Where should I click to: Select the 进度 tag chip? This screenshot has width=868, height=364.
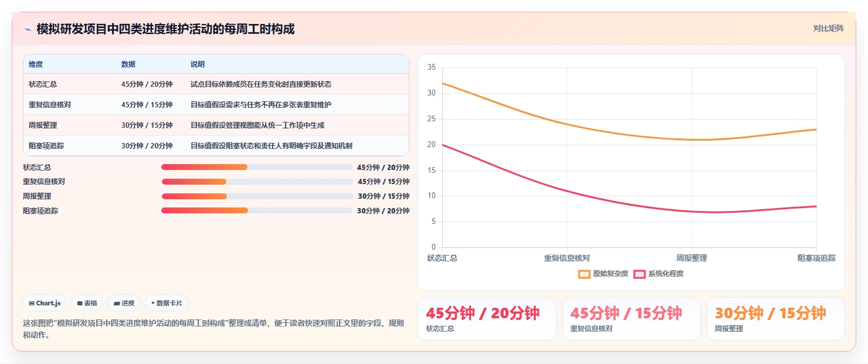pyautogui.click(x=124, y=303)
